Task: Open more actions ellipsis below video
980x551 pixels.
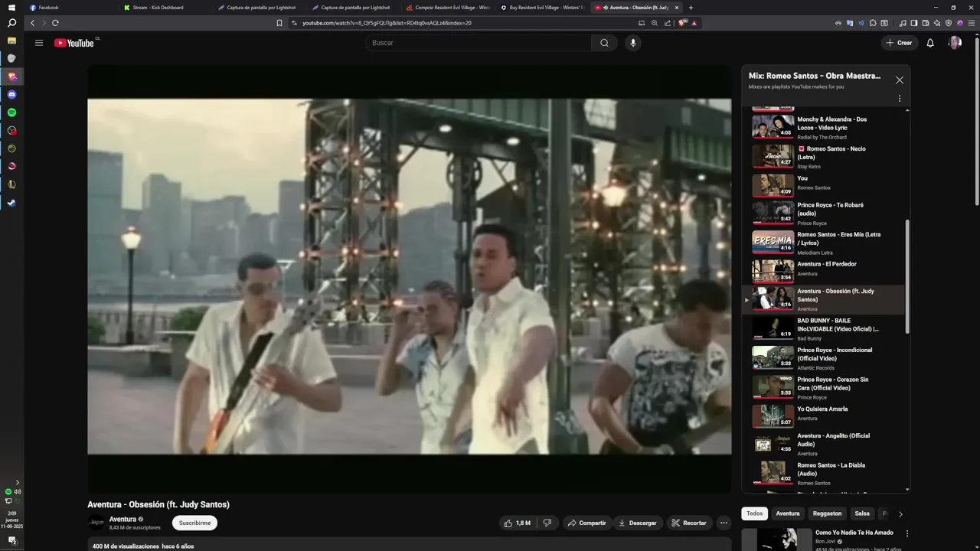Action: point(724,523)
